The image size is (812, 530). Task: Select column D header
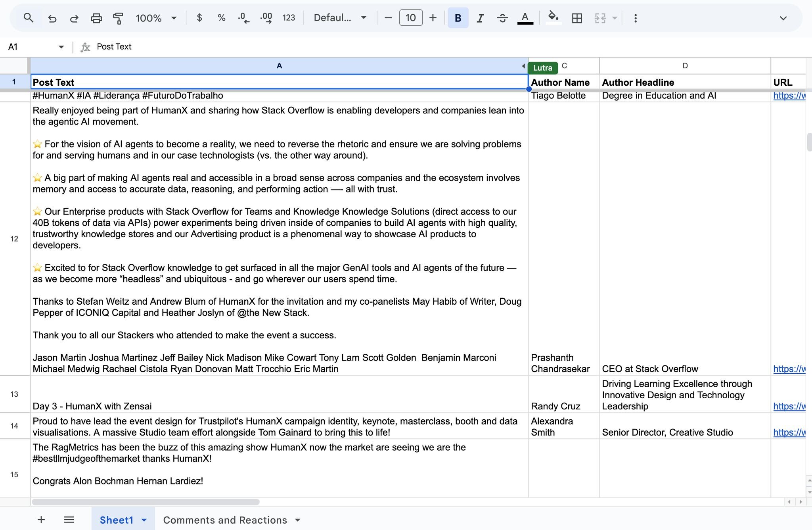[x=685, y=66]
